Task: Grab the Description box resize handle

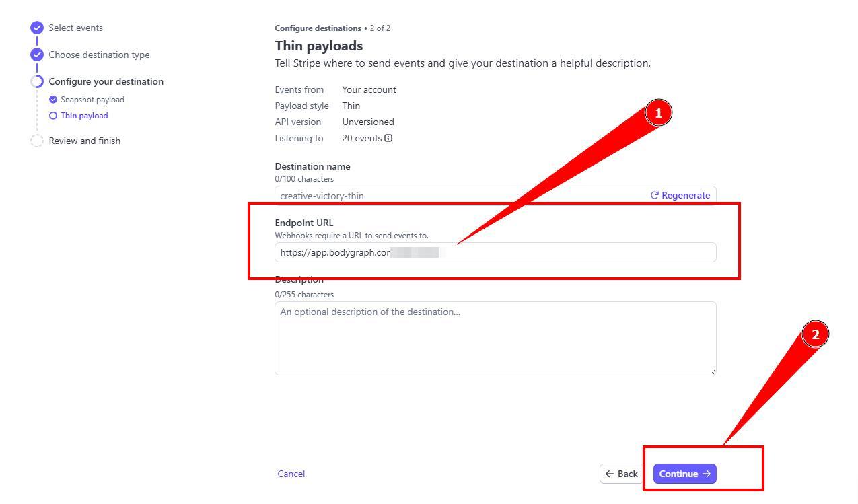Action: pos(713,371)
